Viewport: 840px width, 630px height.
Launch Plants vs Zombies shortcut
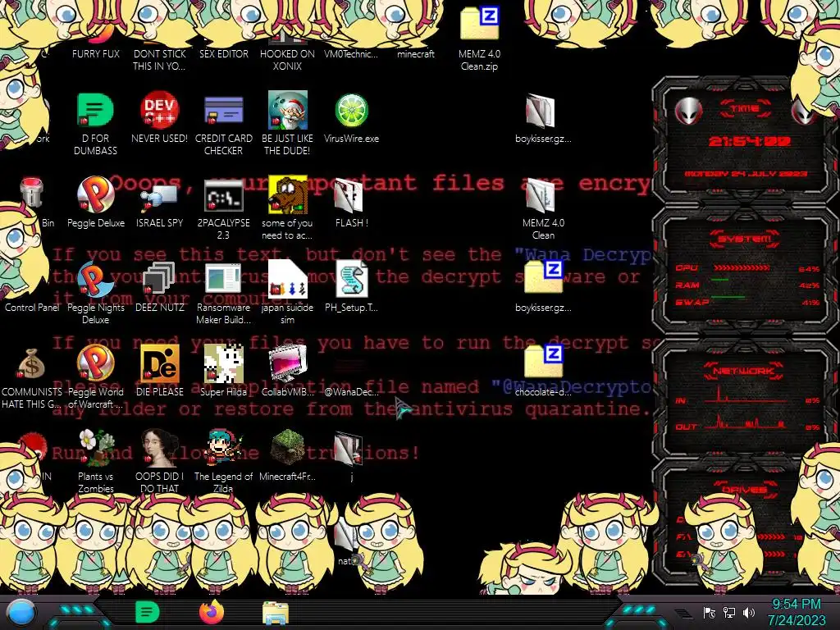coord(95,461)
